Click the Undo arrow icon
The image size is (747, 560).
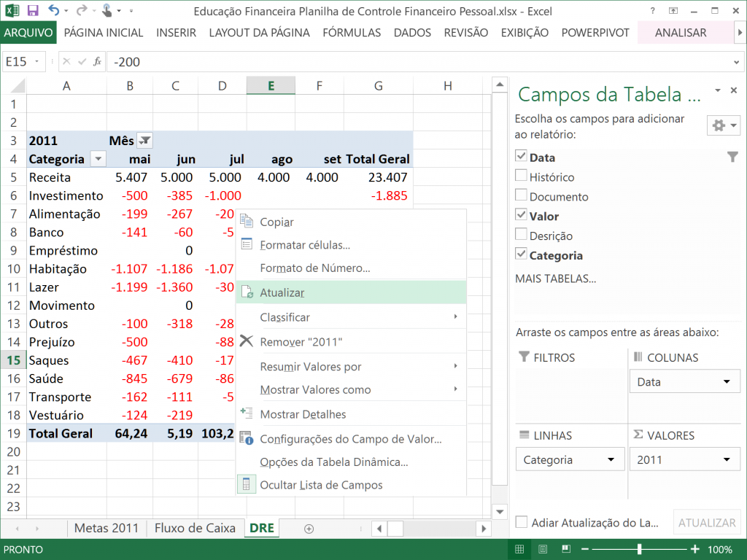53,10
